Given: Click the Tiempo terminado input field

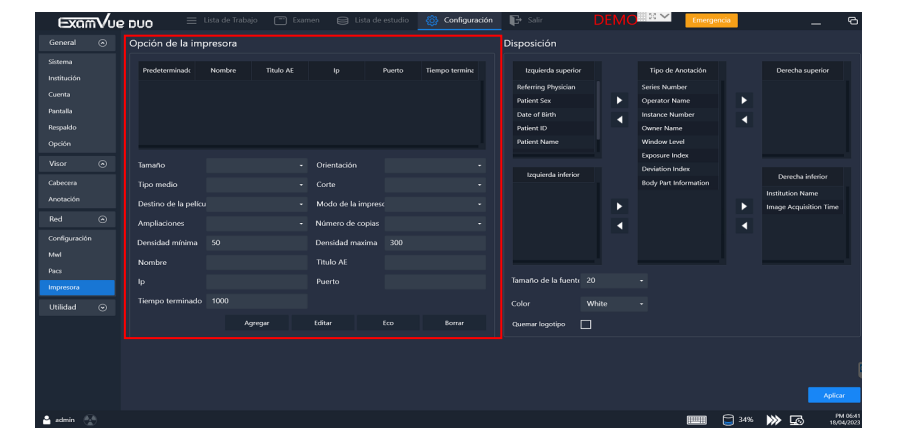Looking at the screenshot, I should click(x=256, y=301).
